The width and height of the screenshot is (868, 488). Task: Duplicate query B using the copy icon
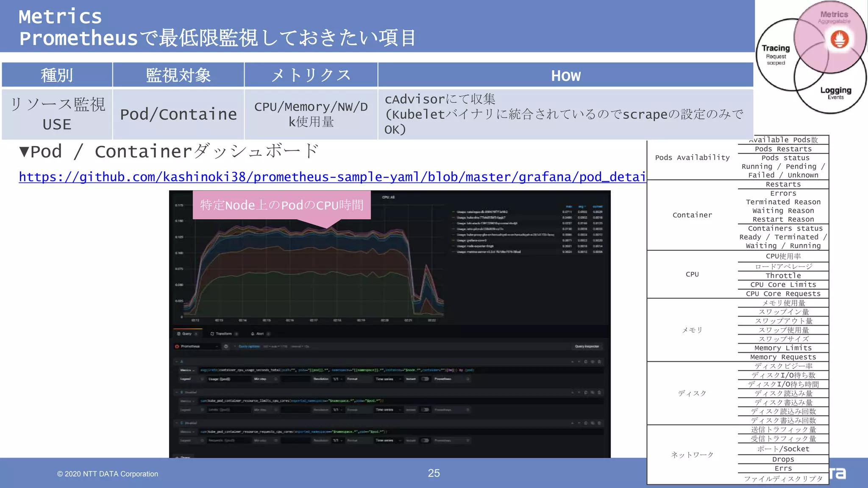[x=586, y=392]
